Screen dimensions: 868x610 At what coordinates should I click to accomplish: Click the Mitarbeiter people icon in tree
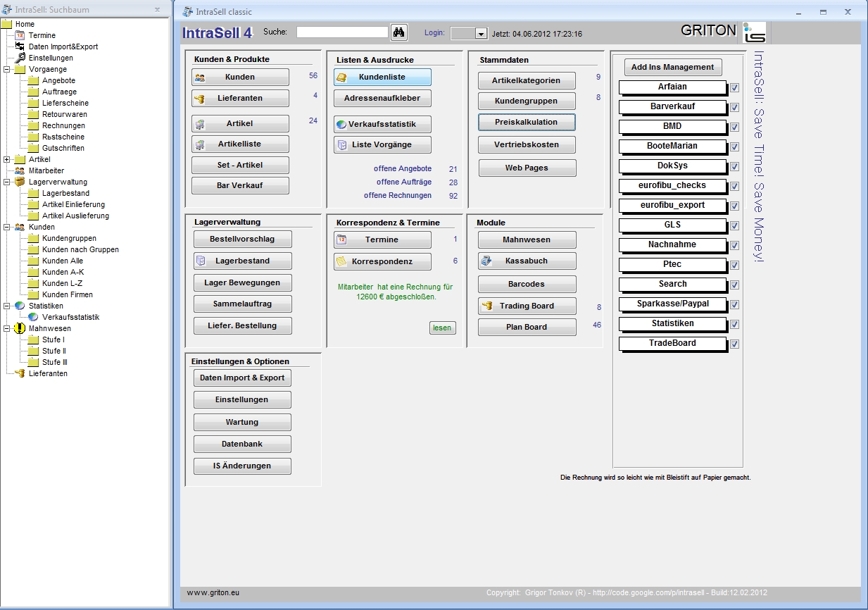point(20,170)
